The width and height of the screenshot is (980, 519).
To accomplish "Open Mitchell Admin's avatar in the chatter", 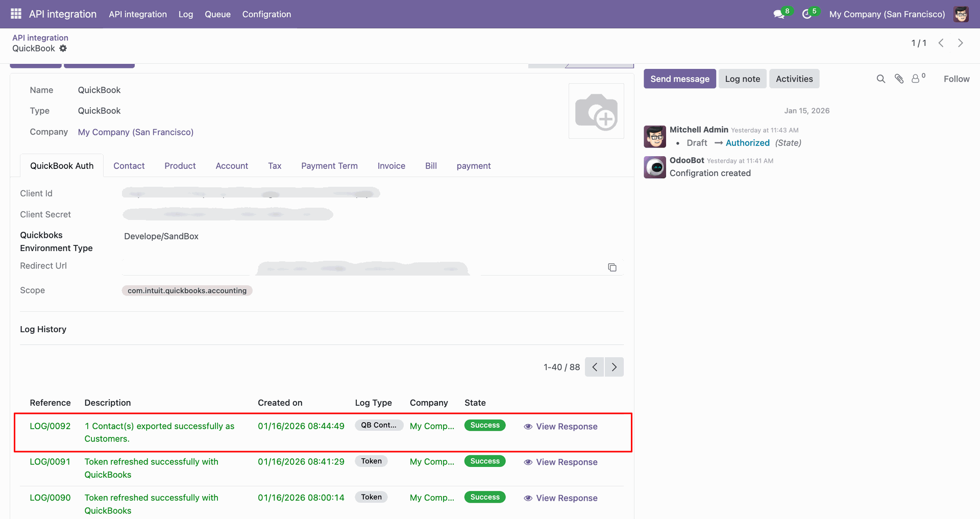I will pyautogui.click(x=655, y=136).
